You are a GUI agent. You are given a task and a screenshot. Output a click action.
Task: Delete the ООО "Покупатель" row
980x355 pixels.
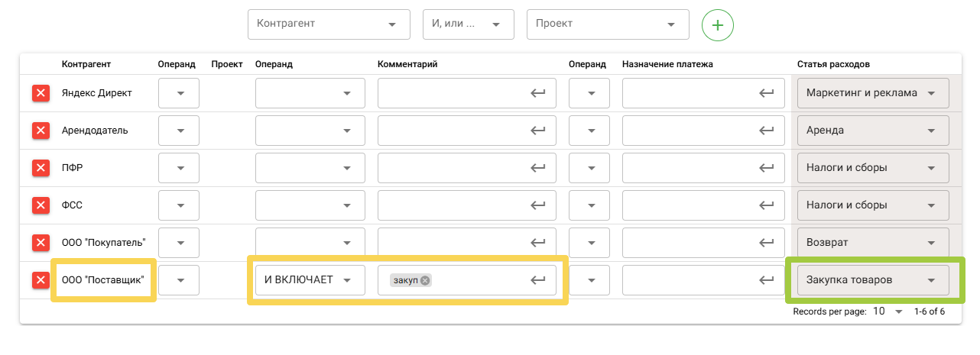pyautogui.click(x=41, y=243)
